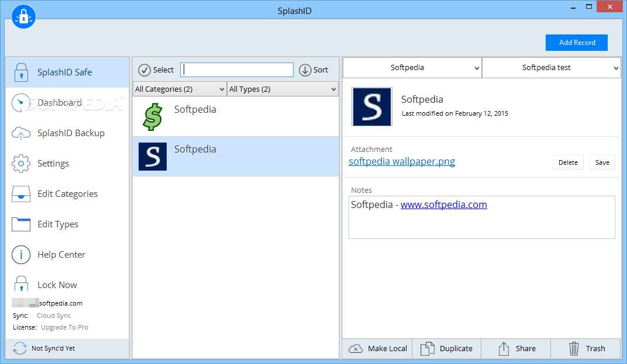Viewport: 627px width, 364px height.
Task: Click the Share upload icon
Action: point(504,348)
